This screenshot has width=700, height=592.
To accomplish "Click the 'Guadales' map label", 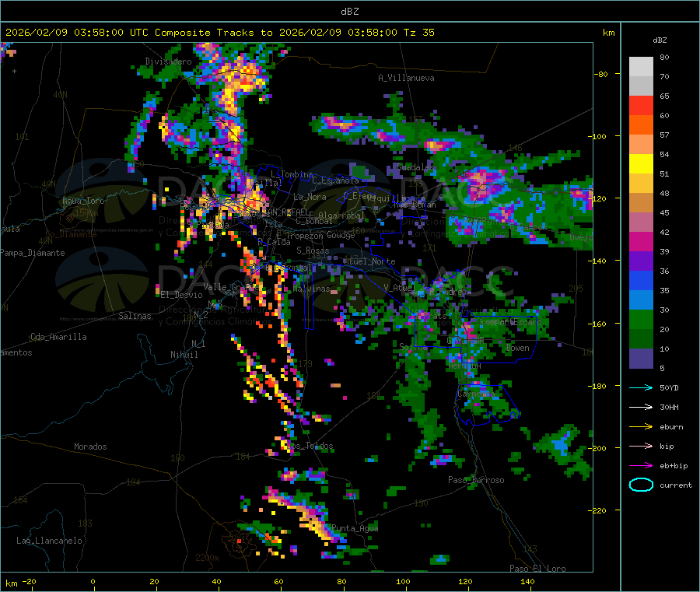I will pyautogui.click(x=415, y=167).
